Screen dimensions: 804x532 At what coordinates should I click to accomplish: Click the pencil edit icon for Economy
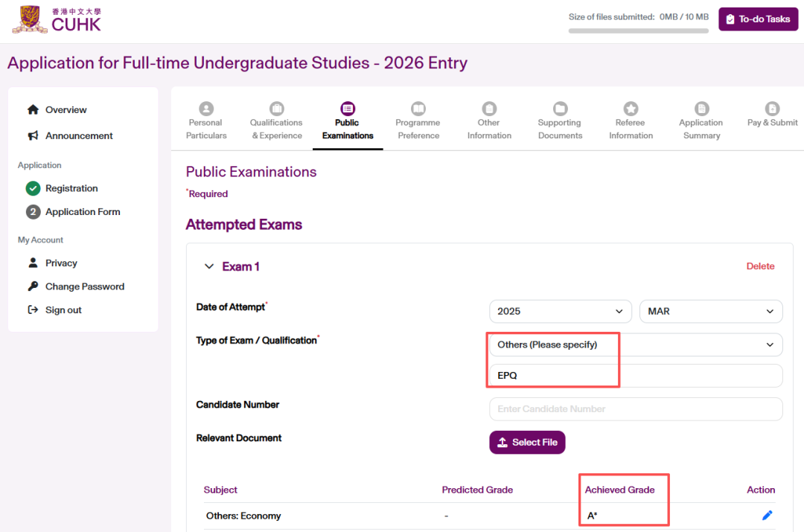pos(767,515)
